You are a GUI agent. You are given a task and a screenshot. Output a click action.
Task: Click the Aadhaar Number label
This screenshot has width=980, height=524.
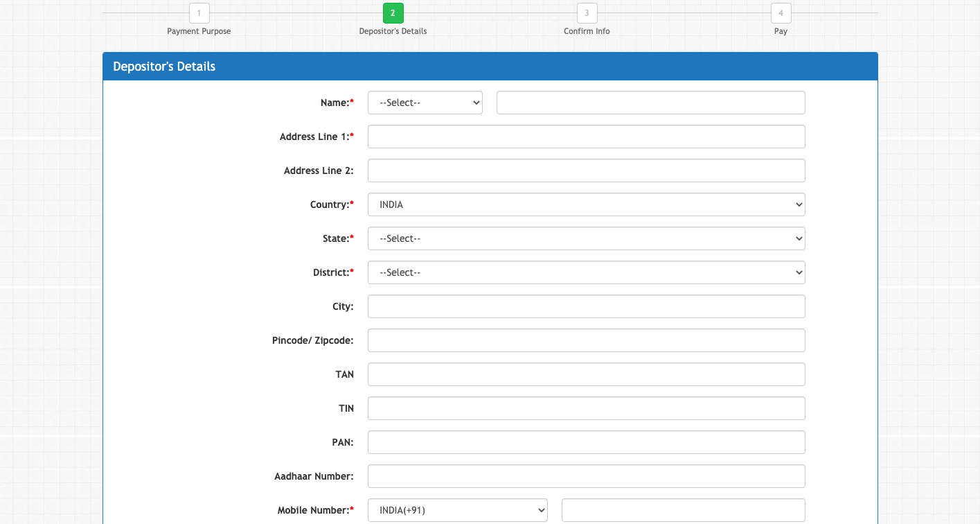point(314,476)
